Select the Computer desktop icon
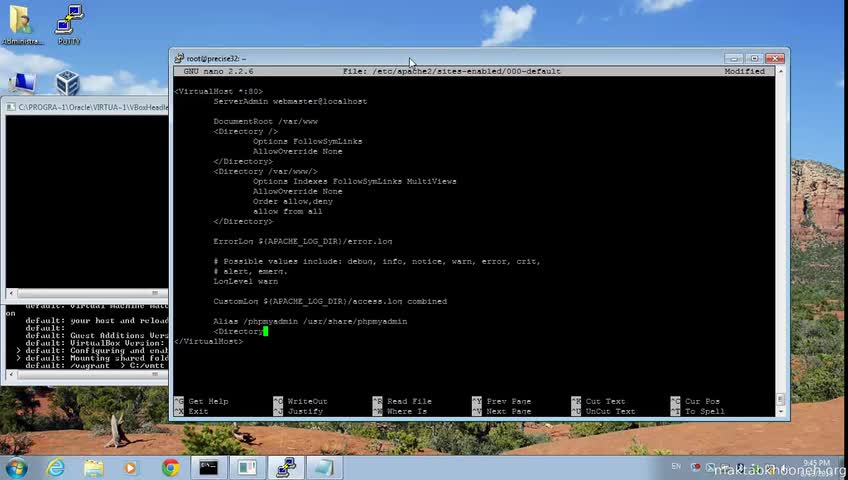848x480 pixels. tap(22, 84)
